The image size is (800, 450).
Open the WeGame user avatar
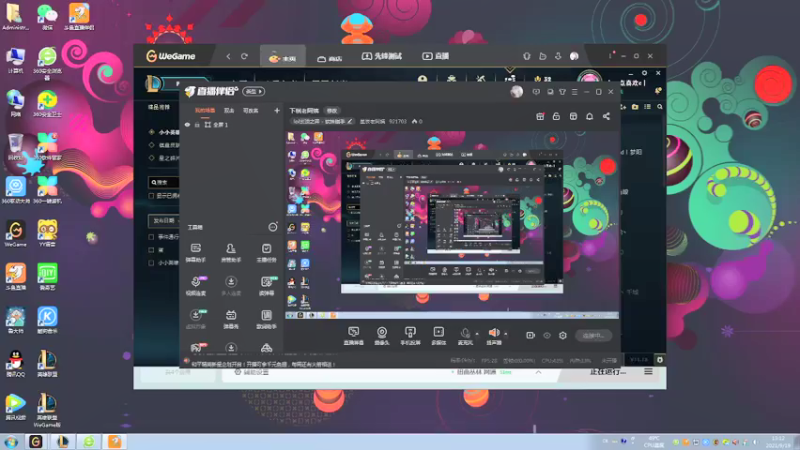(574, 56)
